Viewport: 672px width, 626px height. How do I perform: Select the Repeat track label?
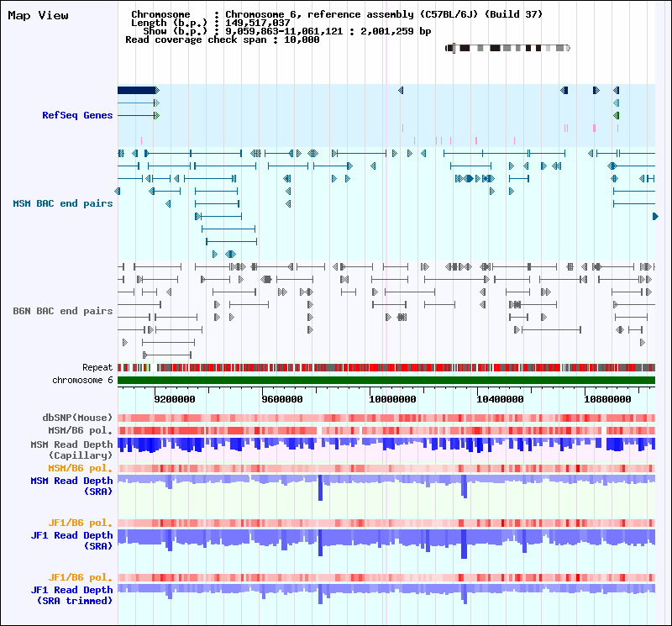point(97,367)
